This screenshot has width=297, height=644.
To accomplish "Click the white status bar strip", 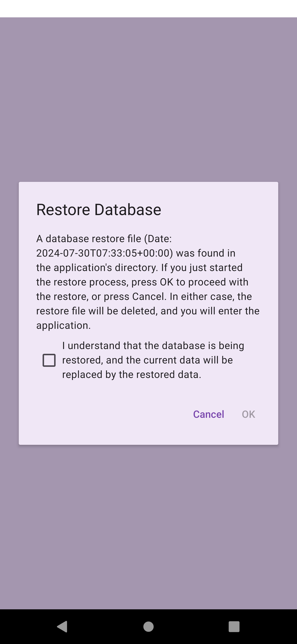I will tap(148, 8).
